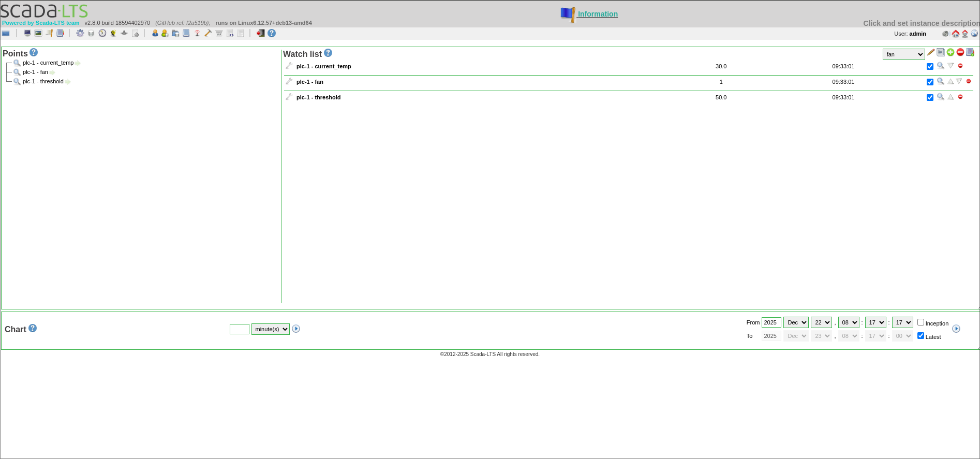Click the chart duration input field
The height and width of the screenshot is (459, 980).
pos(240,329)
